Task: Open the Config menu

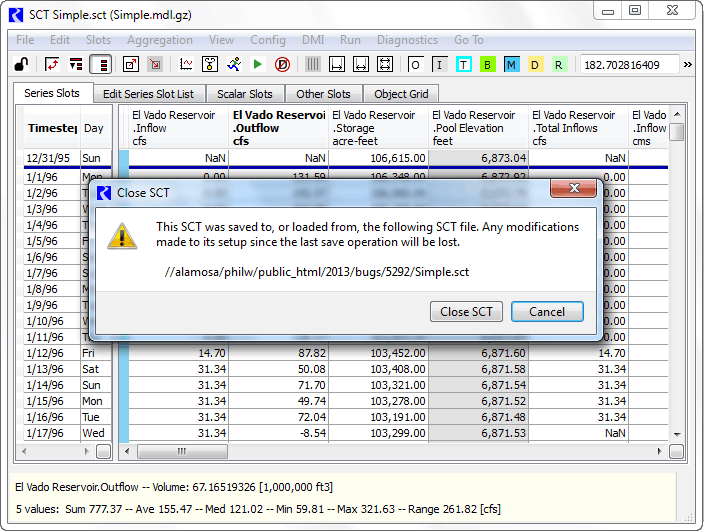Action: (268, 40)
